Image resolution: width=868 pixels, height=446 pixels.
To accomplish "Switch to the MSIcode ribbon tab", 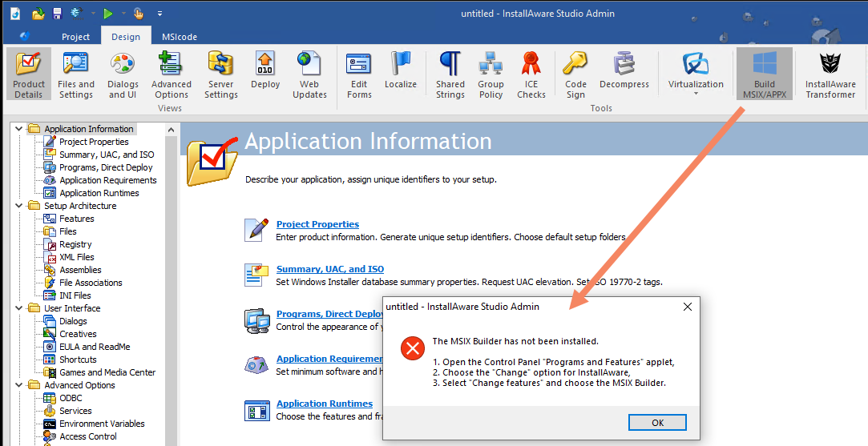I will (180, 37).
